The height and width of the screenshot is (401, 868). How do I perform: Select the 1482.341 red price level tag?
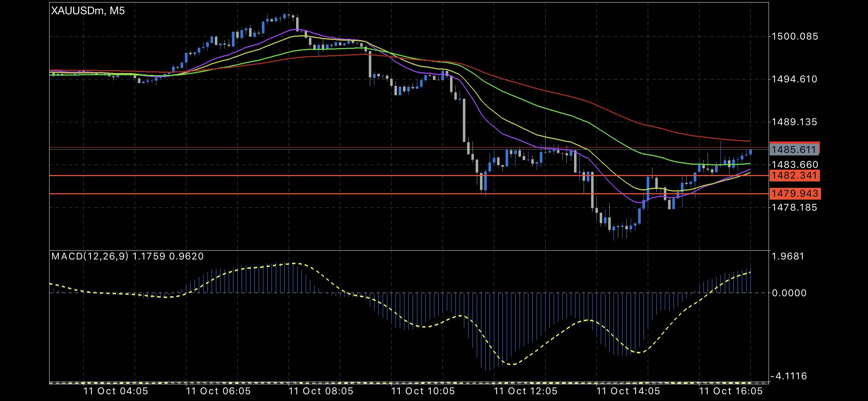tap(795, 175)
